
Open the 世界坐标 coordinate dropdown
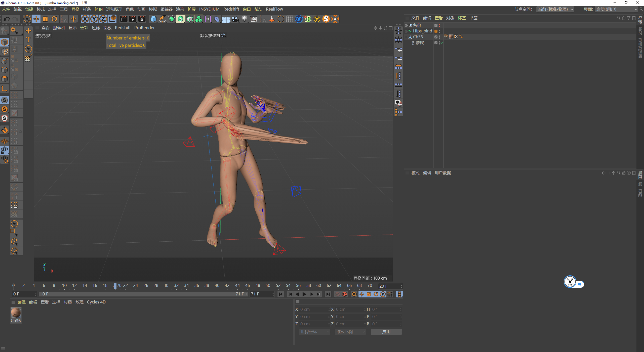pos(314,332)
